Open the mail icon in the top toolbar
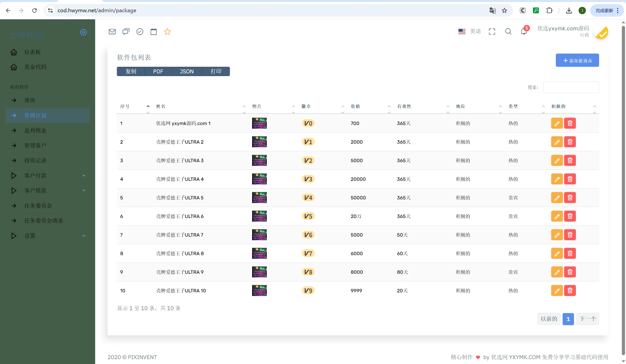The height and width of the screenshot is (364, 626). pyautogui.click(x=112, y=32)
